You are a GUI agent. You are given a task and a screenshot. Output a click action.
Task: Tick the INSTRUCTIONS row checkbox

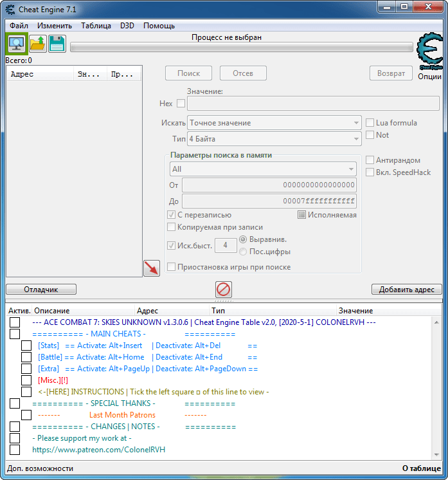coord(26,392)
